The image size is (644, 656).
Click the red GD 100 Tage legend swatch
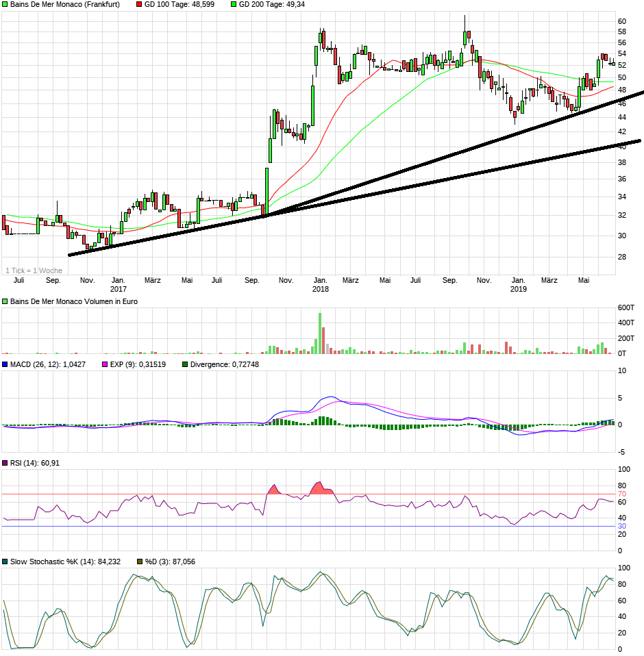tap(139, 5)
